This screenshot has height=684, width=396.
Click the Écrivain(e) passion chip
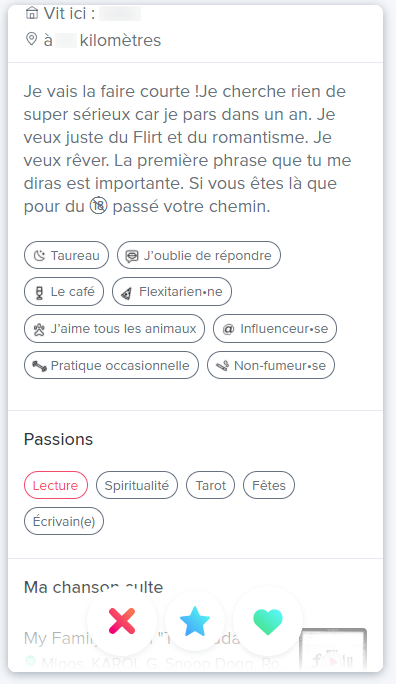tap(64, 521)
